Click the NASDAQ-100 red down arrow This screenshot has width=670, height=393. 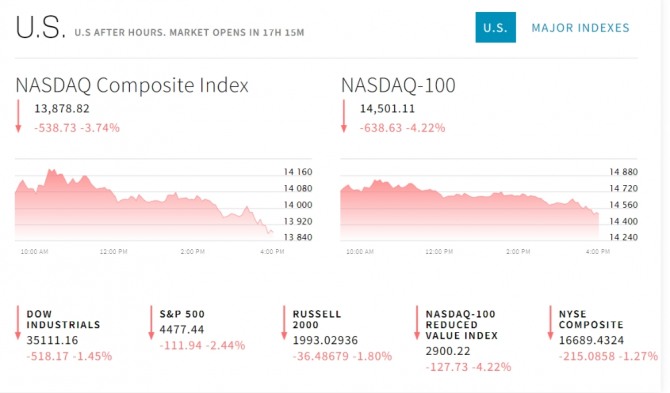pos(344,116)
